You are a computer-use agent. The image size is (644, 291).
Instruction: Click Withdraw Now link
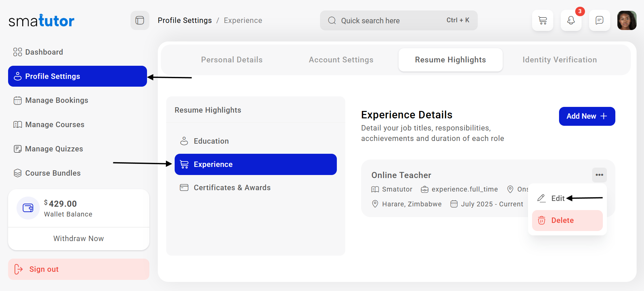click(79, 239)
